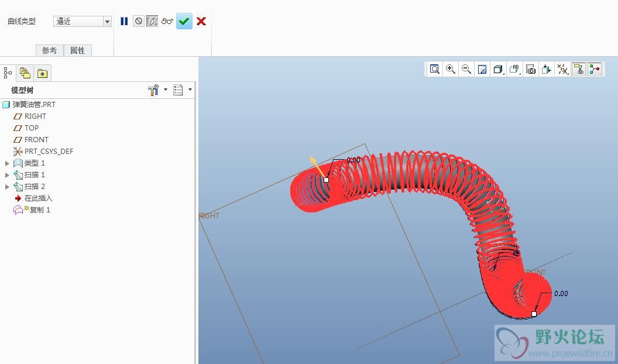Click FRONT plane icon in model tree
Screen dimensions: 618x364
click(18, 139)
